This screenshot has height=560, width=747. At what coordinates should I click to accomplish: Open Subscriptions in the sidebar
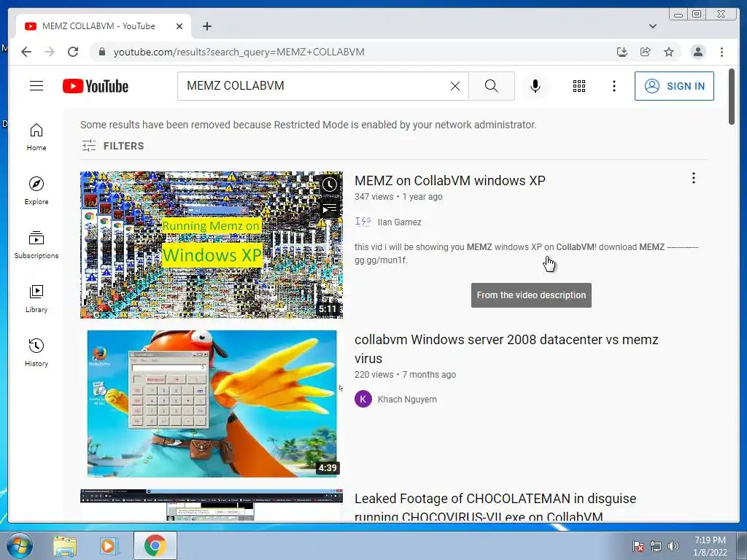click(36, 245)
